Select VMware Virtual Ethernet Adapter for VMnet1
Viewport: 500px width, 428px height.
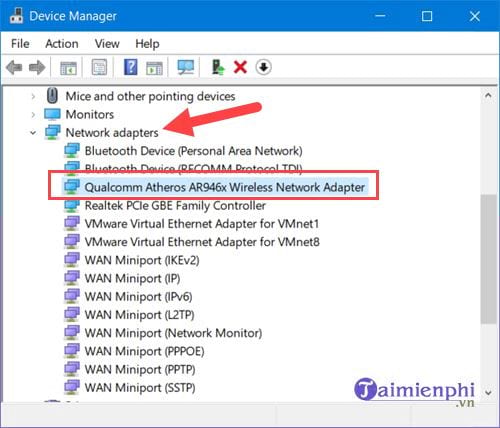202,224
